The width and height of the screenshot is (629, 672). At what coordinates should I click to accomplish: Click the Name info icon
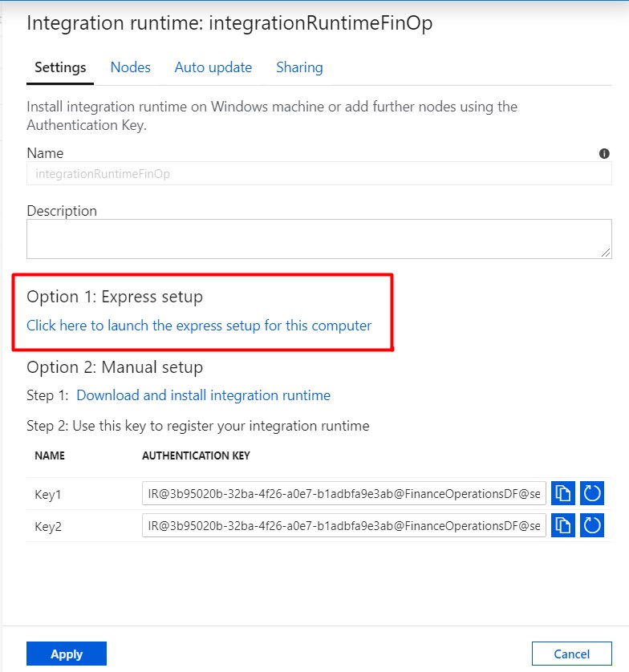pos(604,153)
